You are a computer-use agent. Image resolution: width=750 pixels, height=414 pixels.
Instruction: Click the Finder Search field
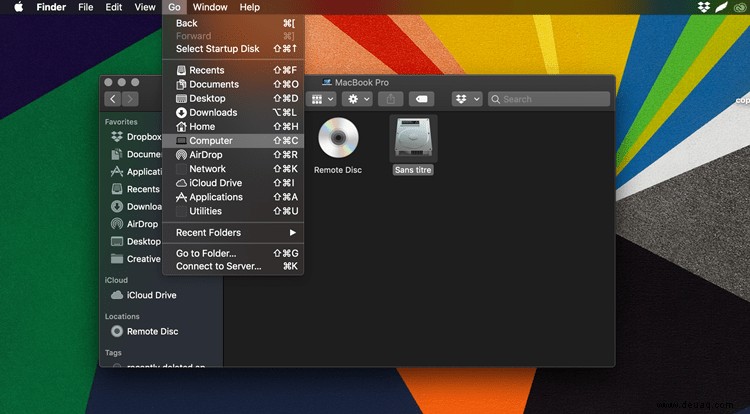point(549,99)
